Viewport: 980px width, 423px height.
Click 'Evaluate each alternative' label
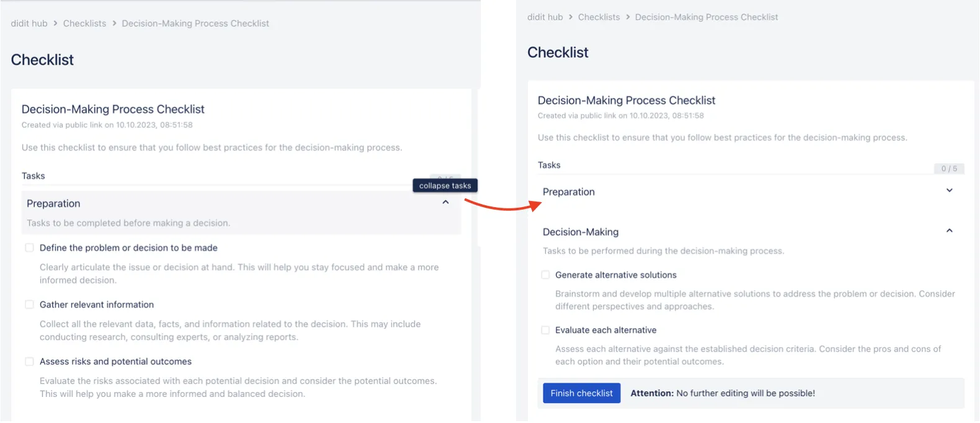coord(606,330)
